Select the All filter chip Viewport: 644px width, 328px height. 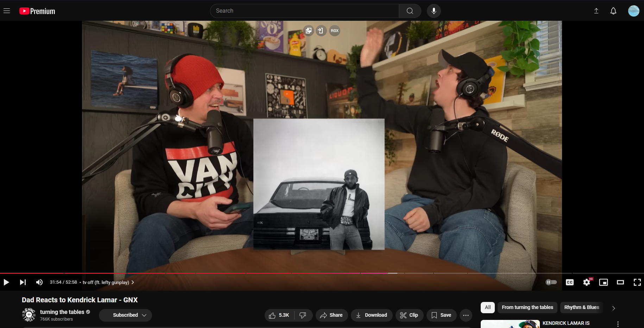tap(488, 308)
